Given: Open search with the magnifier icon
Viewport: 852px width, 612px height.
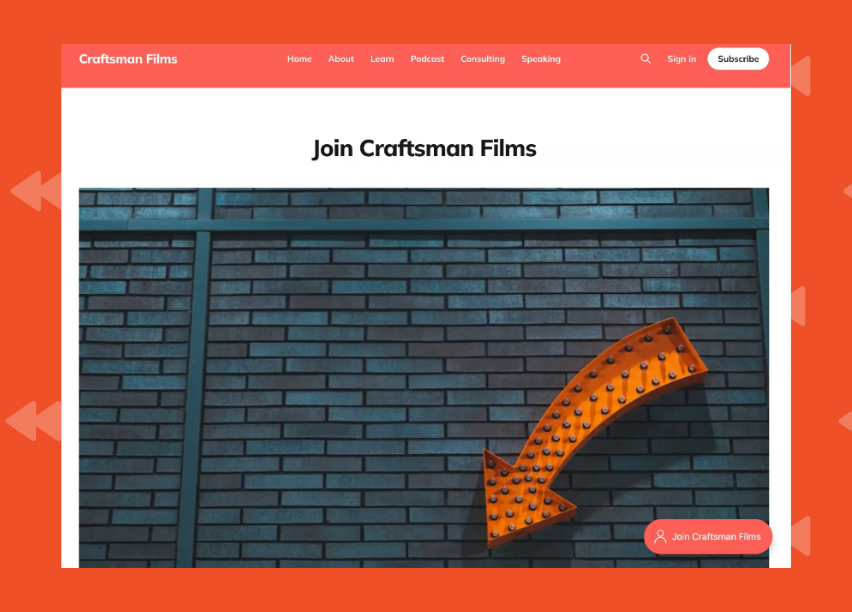Looking at the screenshot, I should pyautogui.click(x=645, y=59).
